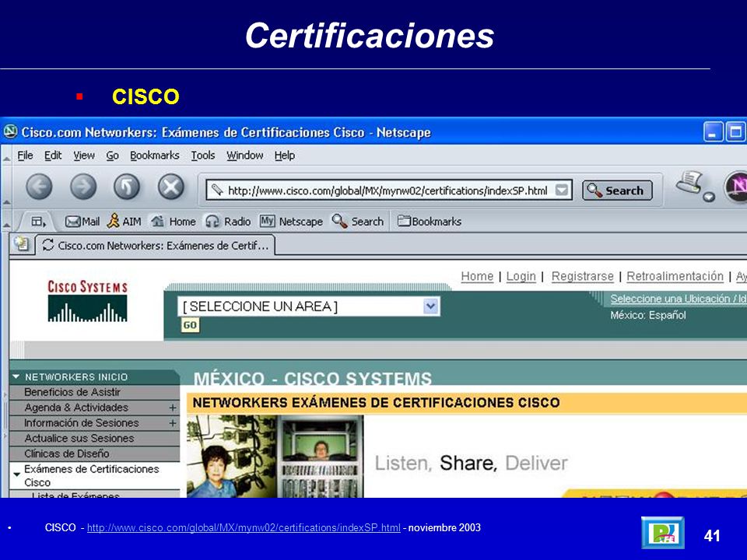Open the Tools menu
Screen dimensions: 747x560
click(x=203, y=156)
